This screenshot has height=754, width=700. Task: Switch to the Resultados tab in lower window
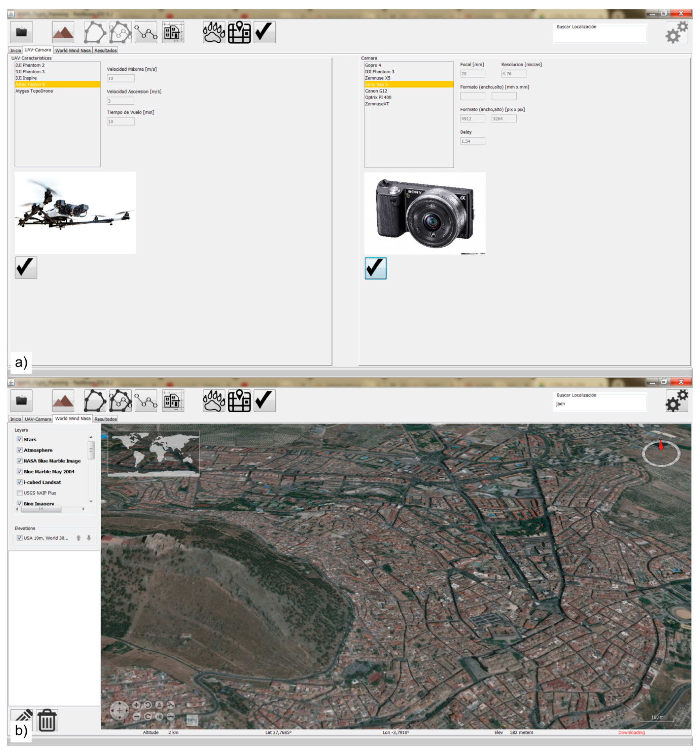(105, 419)
